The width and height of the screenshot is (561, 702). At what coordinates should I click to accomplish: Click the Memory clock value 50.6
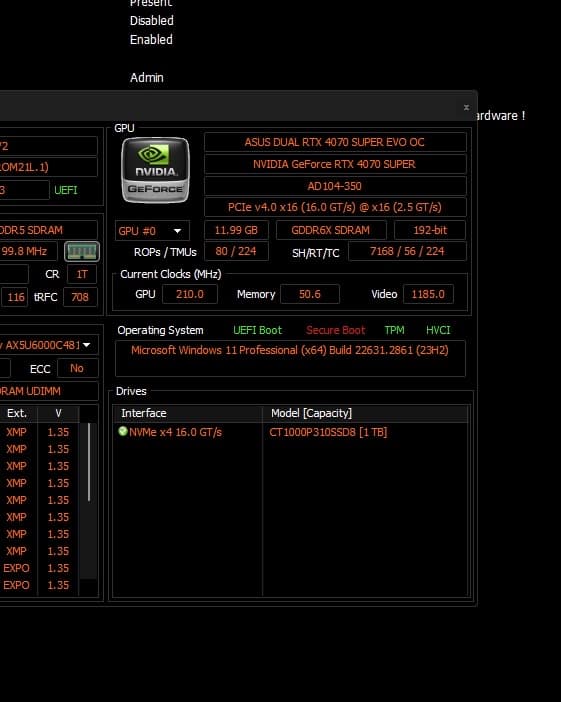[310, 295]
